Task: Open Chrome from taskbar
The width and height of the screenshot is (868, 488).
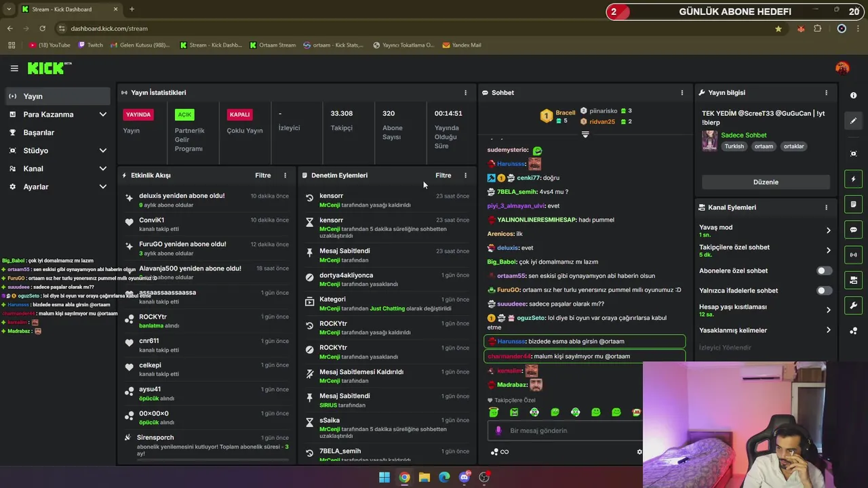Action: pyautogui.click(x=404, y=477)
